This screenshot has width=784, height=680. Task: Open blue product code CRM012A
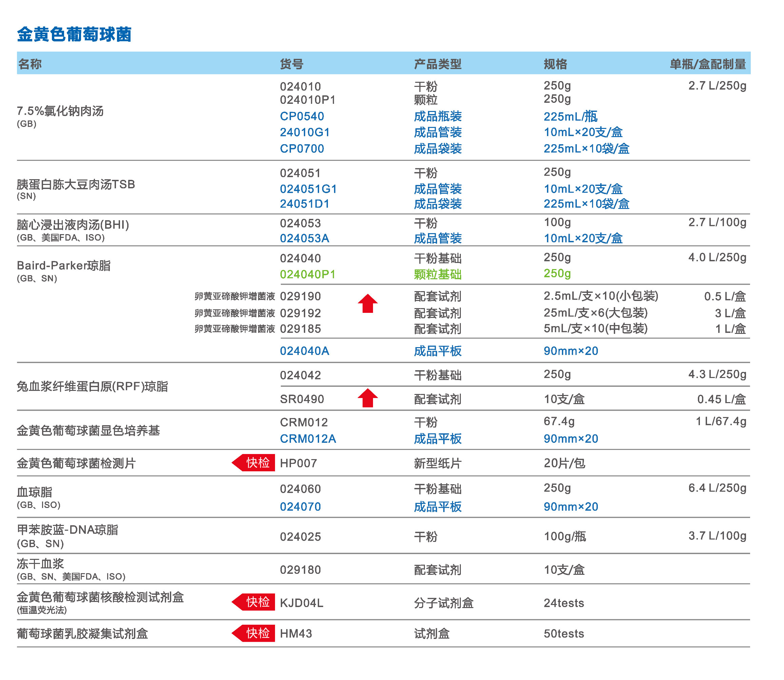tap(308, 439)
